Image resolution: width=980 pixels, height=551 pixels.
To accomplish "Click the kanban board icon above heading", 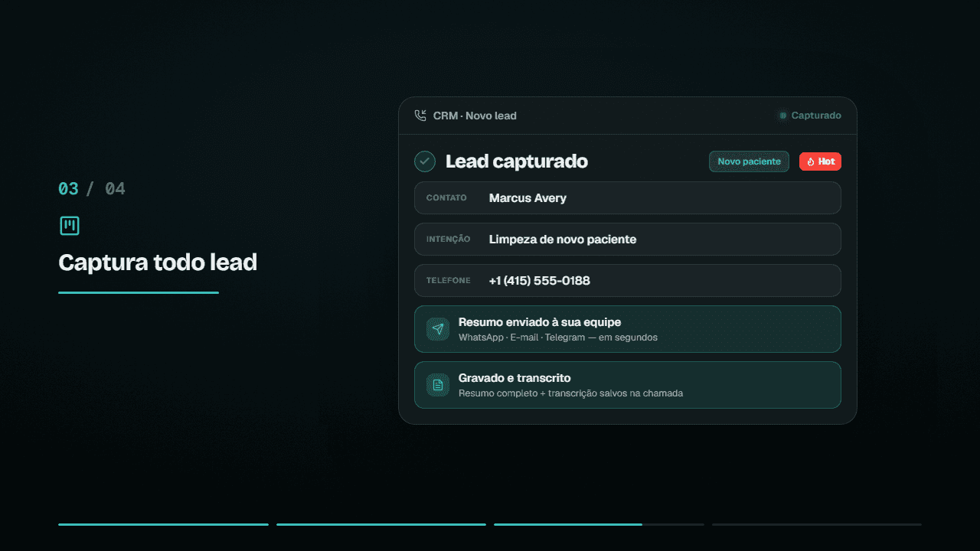I will (x=70, y=226).
